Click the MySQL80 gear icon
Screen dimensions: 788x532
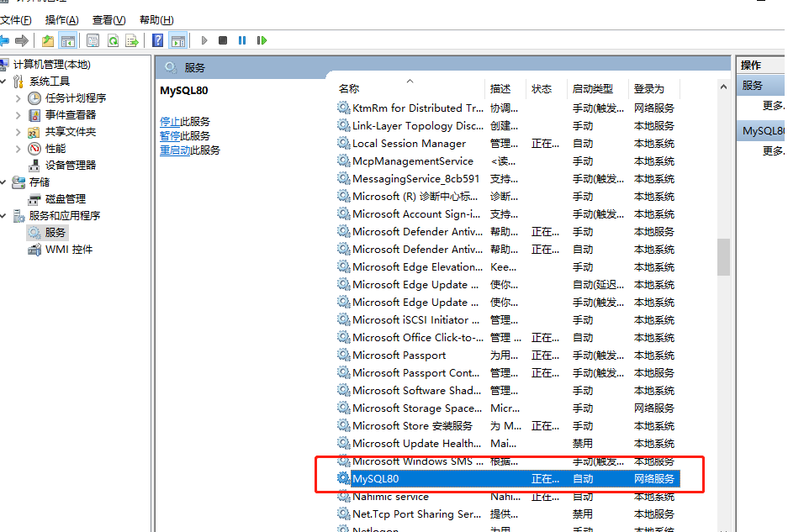tap(343, 478)
